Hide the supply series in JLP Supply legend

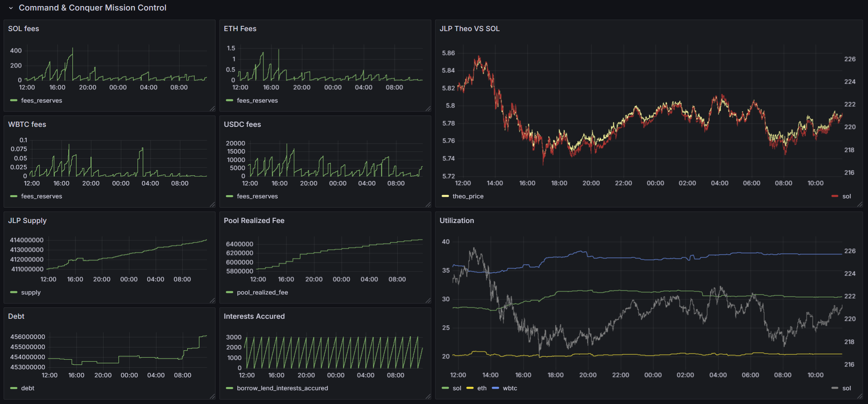click(30, 292)
